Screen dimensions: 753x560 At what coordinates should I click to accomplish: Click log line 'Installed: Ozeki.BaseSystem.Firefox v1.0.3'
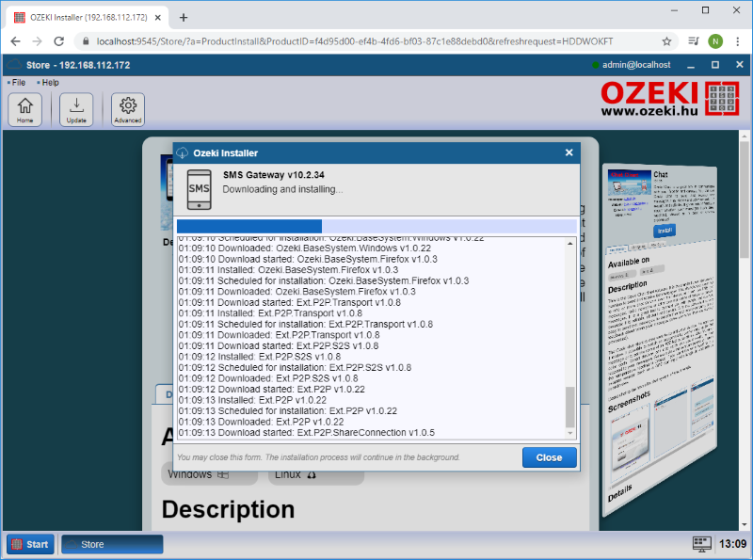pyautogui.click(x=288, y=270)
